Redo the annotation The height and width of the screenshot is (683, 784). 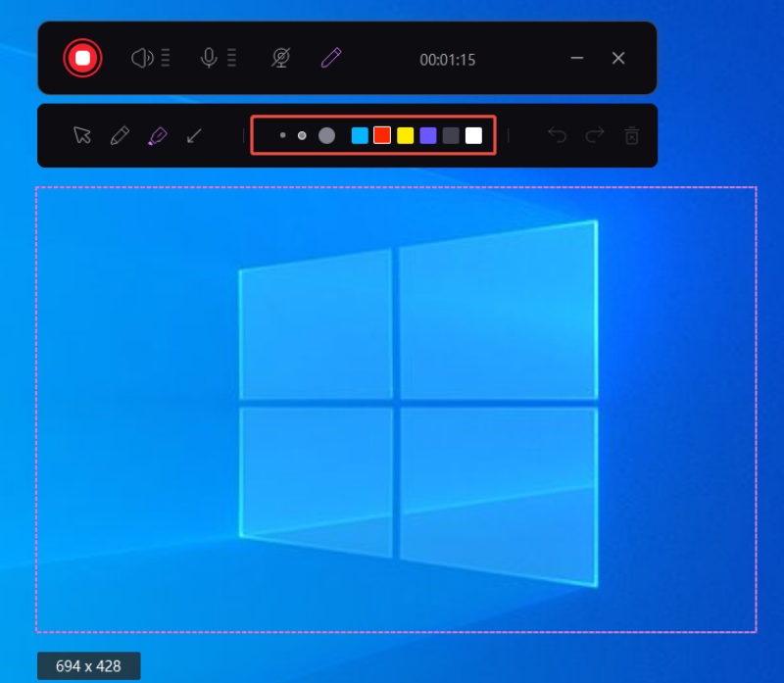(x=594, y=135)
